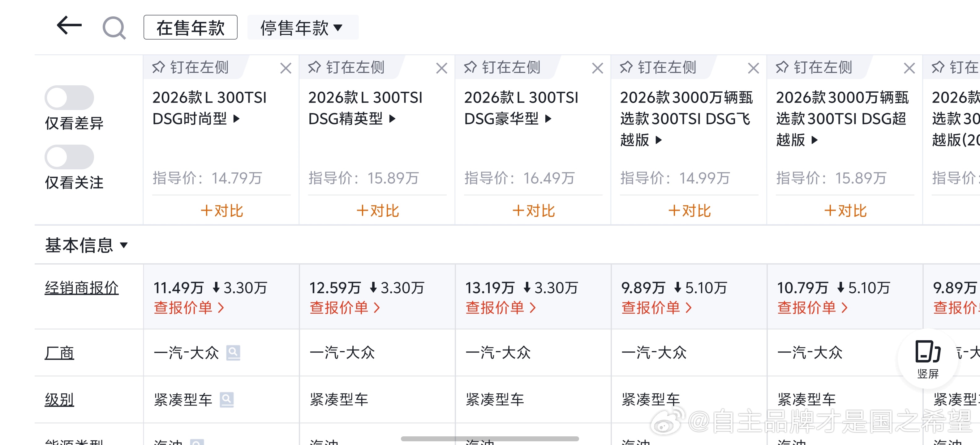This screenshot has height=445, width=980.
Task: Turn on the 仅看关注 switch
Action: click(69, 157)
